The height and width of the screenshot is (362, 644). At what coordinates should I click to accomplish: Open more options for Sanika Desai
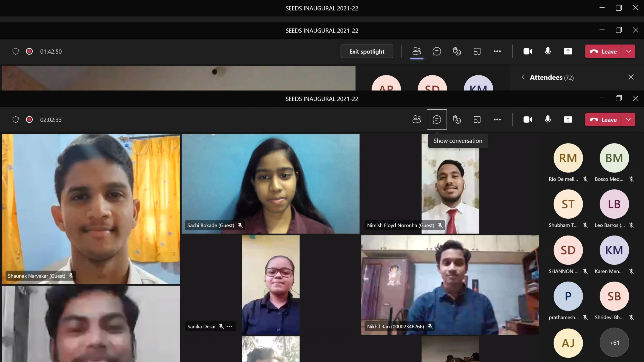(x=230, y=326)
